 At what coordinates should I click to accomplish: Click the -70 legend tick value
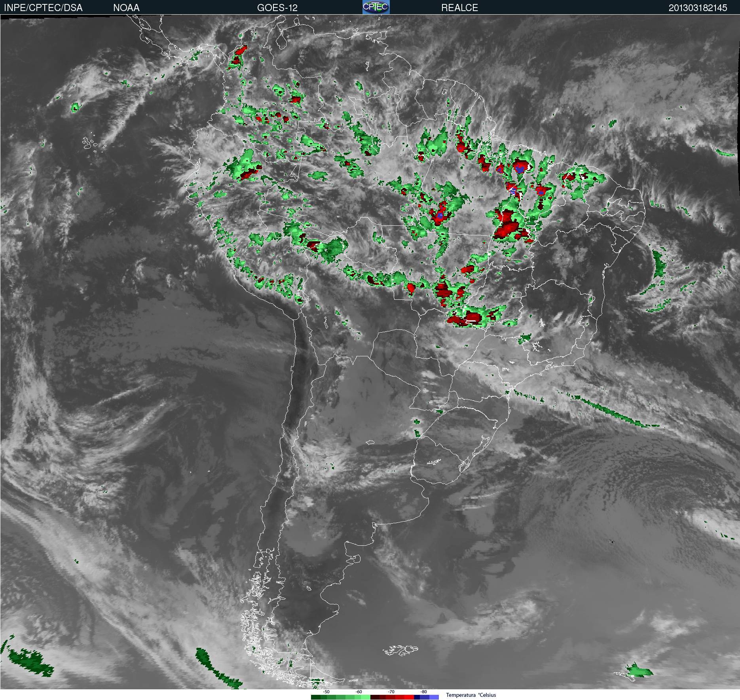(x=391, y=692)
